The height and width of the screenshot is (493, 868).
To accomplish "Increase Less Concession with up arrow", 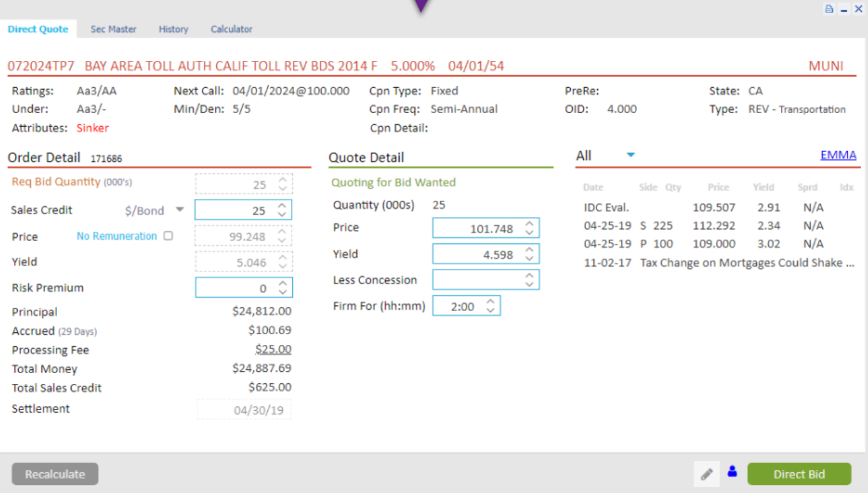I will click(529, 275).
